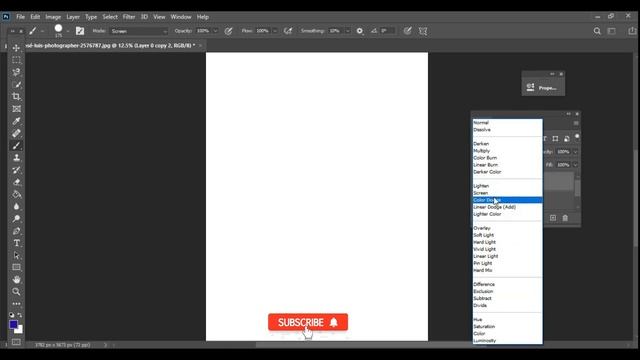Open the Filter menu
640x360 pixels.
coord(129,17)
